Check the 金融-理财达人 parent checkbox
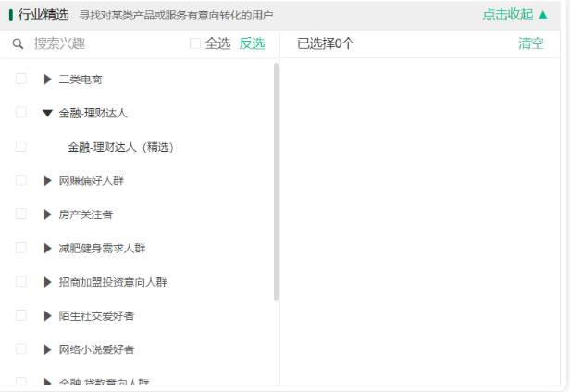Screen dimensions: 570x392 pos(21,112)
